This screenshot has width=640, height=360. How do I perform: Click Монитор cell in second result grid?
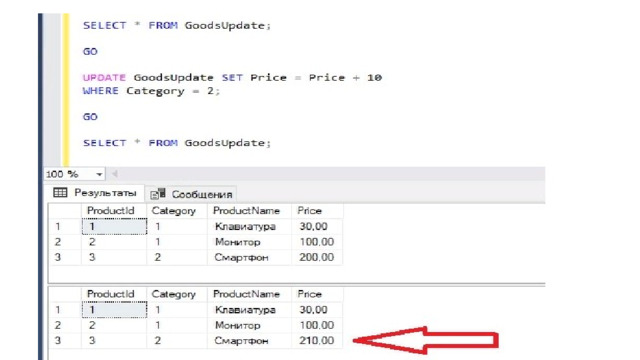click(249, 325)
